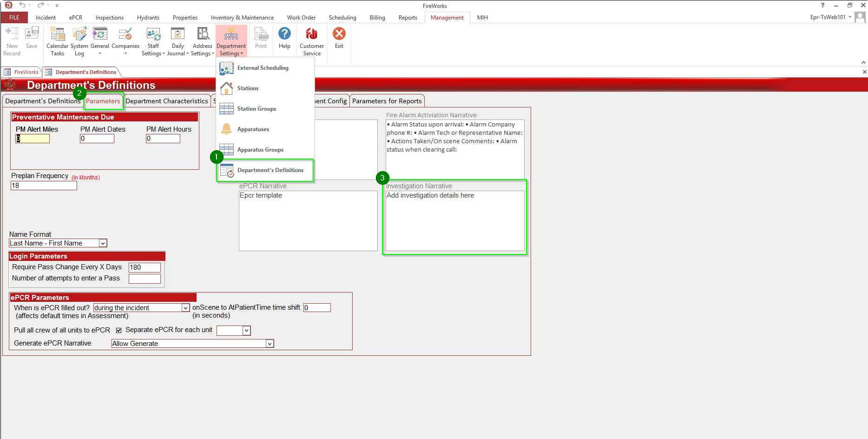Open External Scheduling menu entry
Image resolution: width=868 pixels, height=439 pixels.
(263, 68)
